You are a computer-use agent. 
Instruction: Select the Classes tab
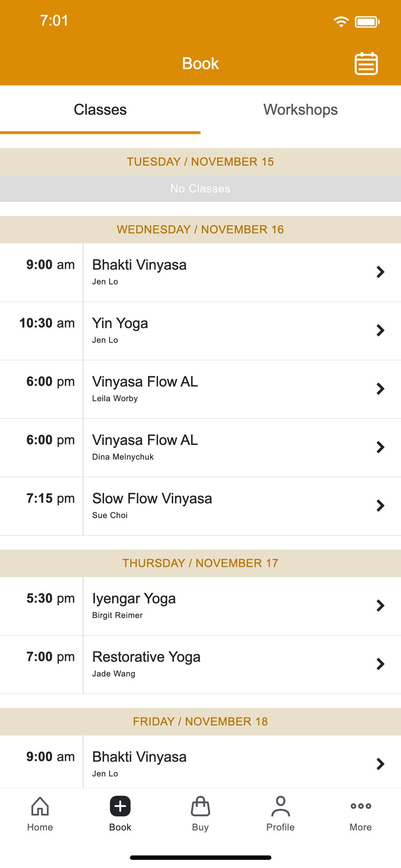[100, 110]
